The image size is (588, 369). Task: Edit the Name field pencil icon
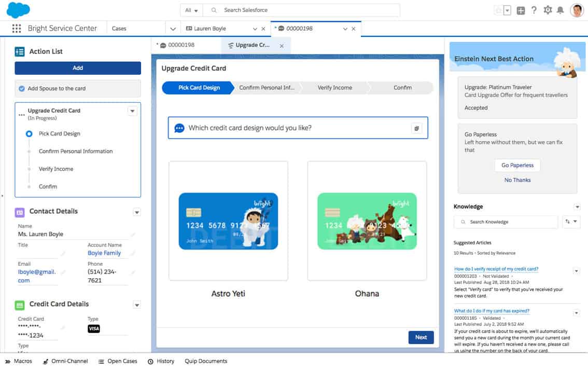pos(133,234)
